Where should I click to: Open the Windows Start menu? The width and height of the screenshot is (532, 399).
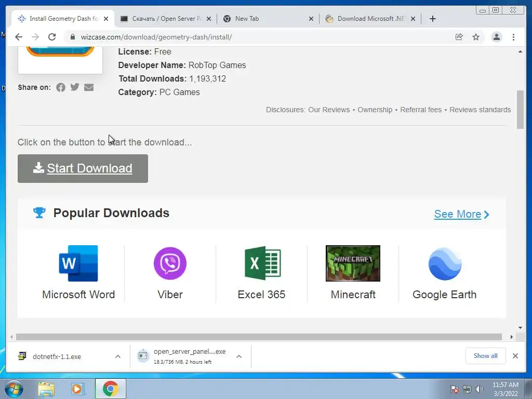[14, 389]
